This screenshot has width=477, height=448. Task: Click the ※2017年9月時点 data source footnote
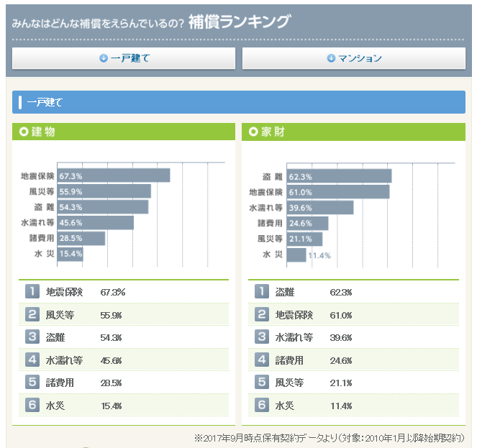(x=330, y=438)
